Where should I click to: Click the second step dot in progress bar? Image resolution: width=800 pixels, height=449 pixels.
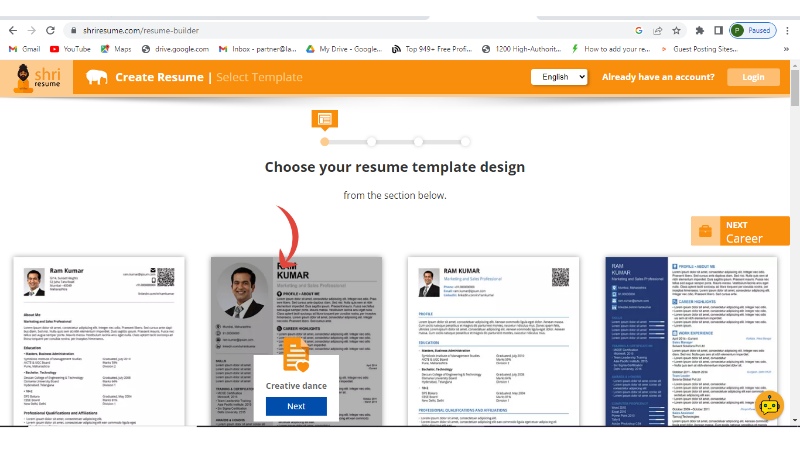371,142
